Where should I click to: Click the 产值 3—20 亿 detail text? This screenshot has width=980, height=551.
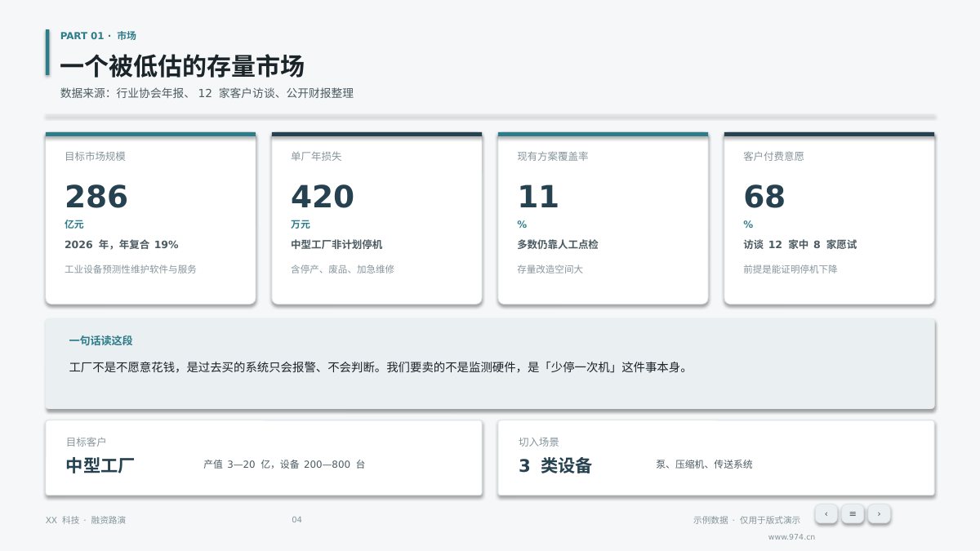(x=284, y=464)
